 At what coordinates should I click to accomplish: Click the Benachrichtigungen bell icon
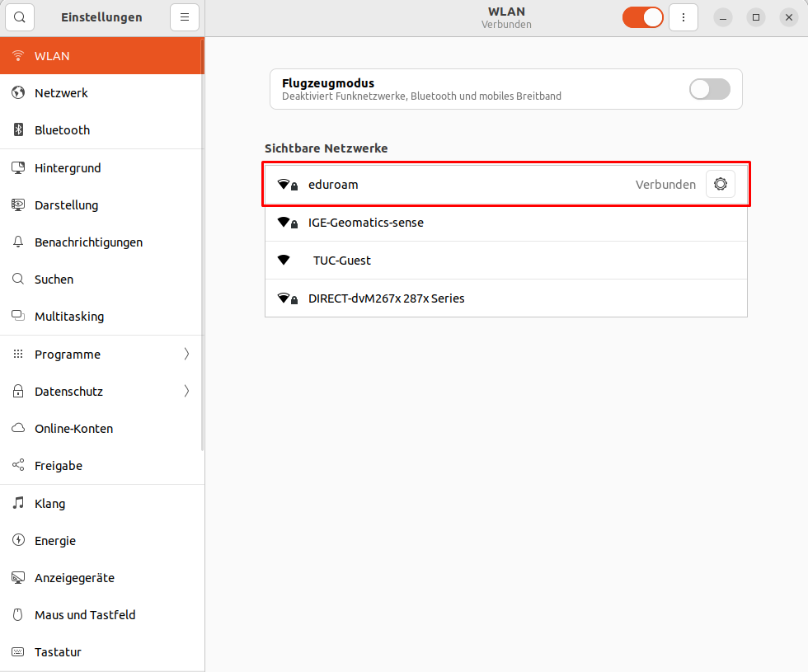tap(18, 242)
